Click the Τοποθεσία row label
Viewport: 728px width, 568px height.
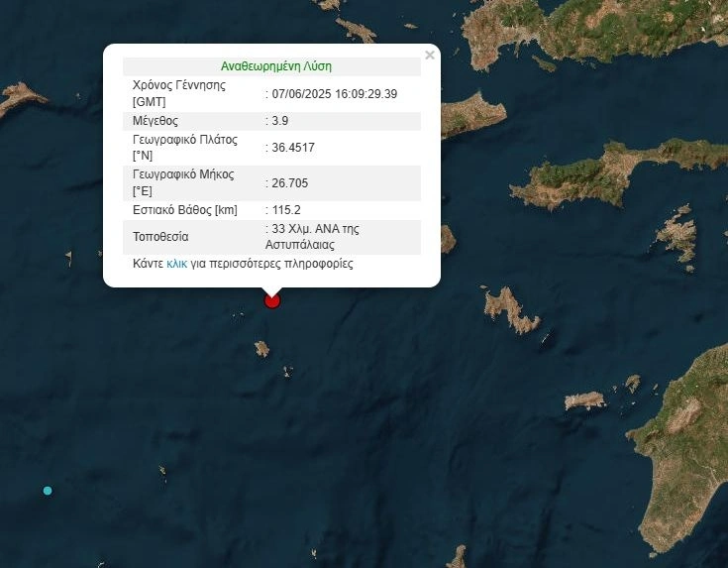pyautogui.click(x=160, y=237)
